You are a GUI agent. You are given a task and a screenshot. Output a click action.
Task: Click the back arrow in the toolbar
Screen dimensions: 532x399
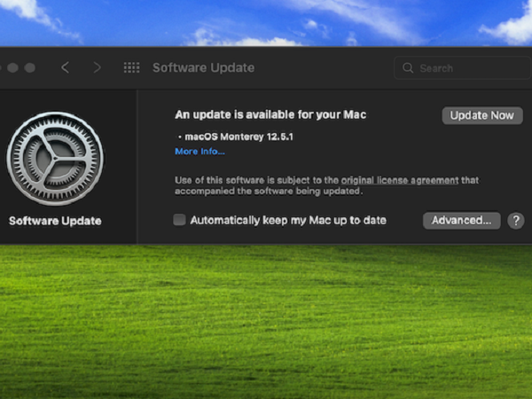pyautogui.click(x=66, y=67)
